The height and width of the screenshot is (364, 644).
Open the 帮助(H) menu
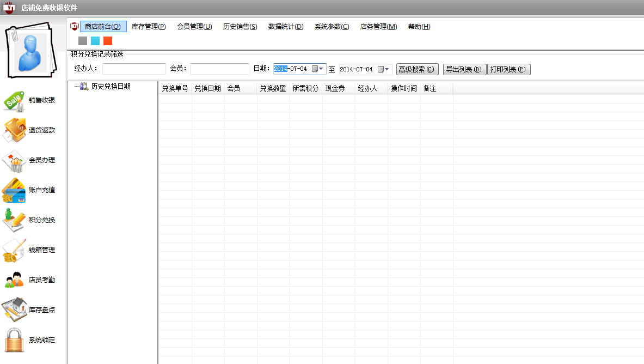point(419,27)
